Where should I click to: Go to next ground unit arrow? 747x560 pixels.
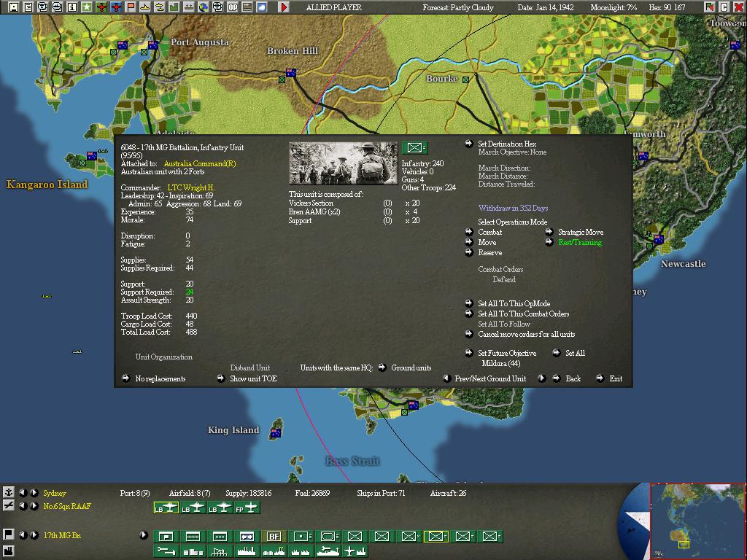pos(541,378)
